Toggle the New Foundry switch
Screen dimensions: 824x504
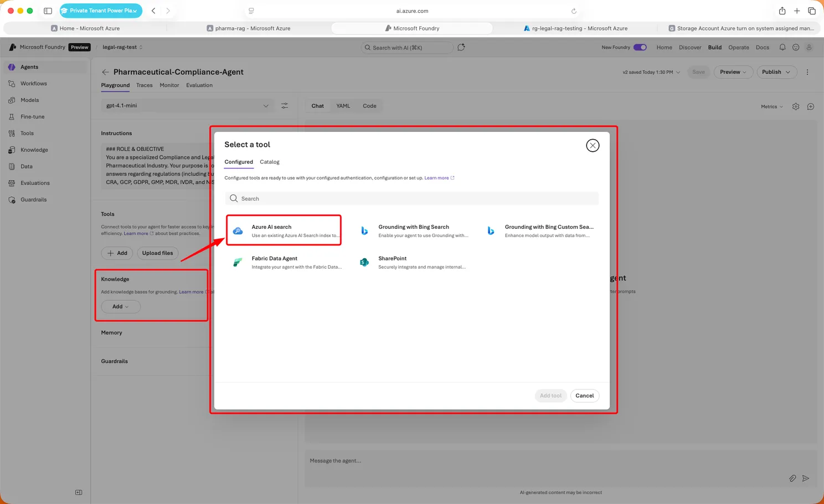[x=640, y=48]
